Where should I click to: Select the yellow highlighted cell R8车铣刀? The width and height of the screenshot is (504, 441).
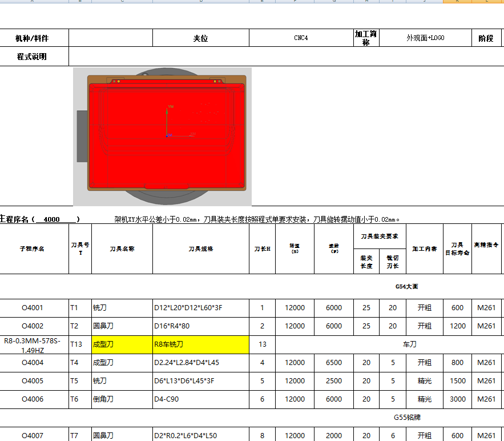200,345
